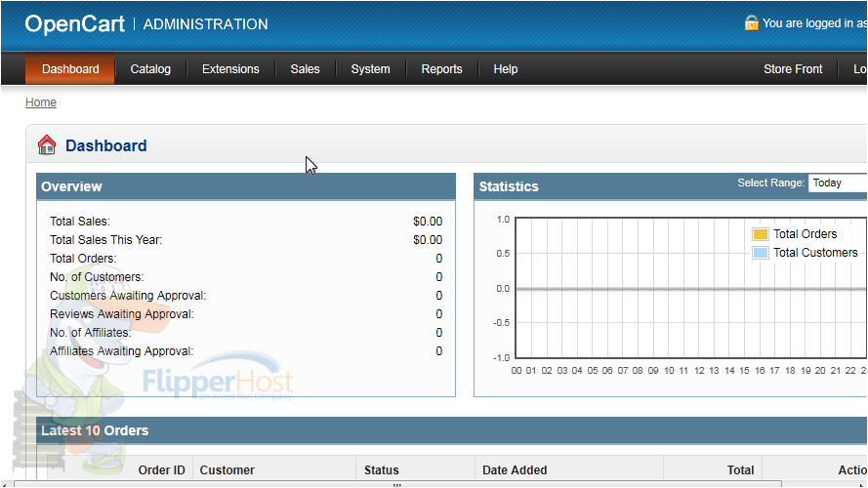Follow the Home breadcrumb link
This screenshot has height=488, width=868.
[41, 102]
